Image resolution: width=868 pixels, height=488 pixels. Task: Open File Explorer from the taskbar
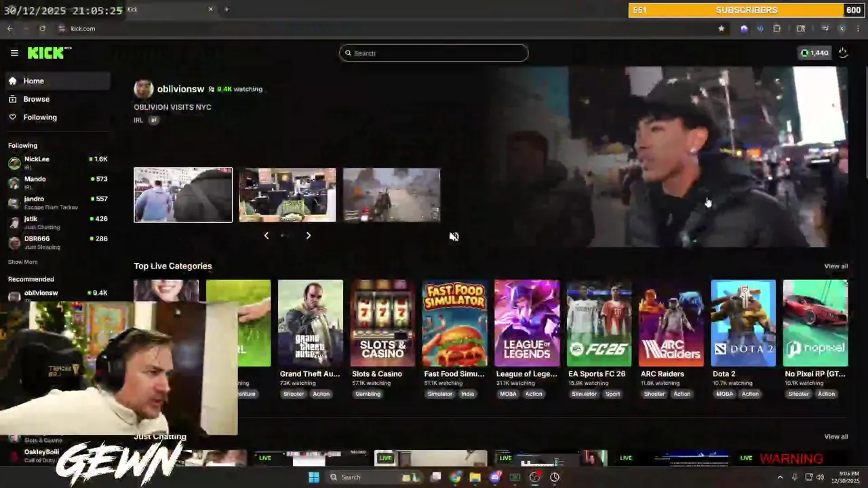(x=475, y=477)
